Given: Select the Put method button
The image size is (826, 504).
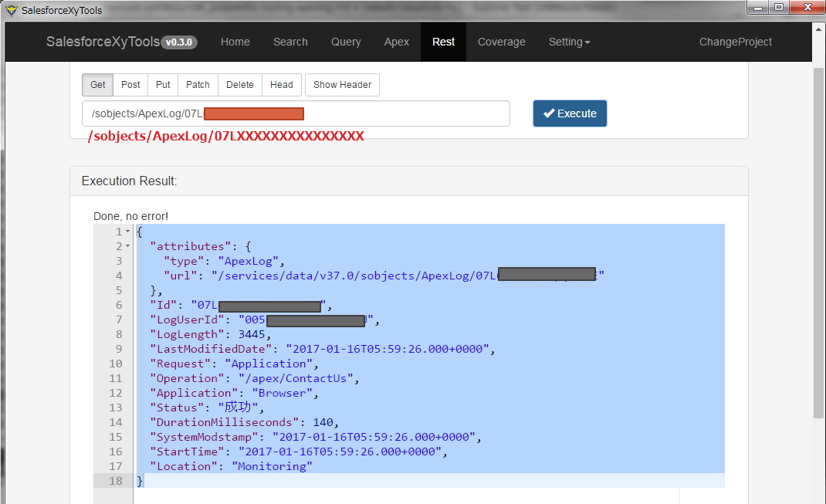Looking at the screenshot, I should point(163,85).
